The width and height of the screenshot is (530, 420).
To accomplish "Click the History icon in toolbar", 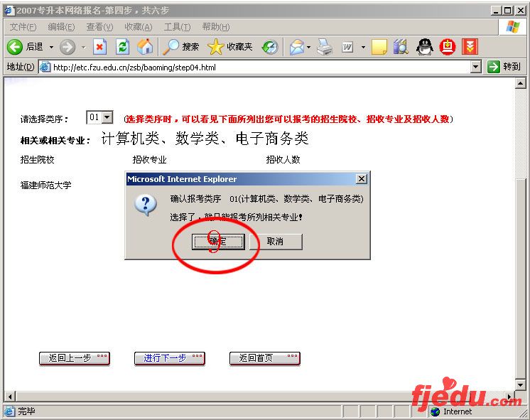I will click(x=270, y=47).
